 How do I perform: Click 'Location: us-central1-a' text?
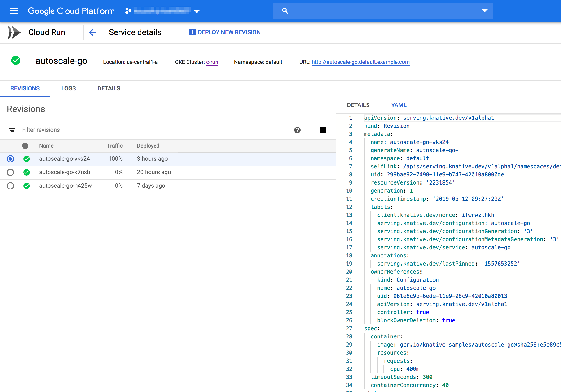[130, 62]
